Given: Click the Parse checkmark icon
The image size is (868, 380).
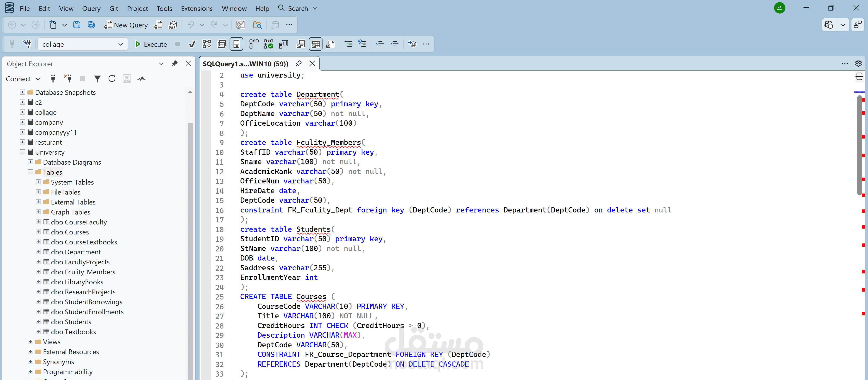Looking at the screenshot, I should coord(192,44).
